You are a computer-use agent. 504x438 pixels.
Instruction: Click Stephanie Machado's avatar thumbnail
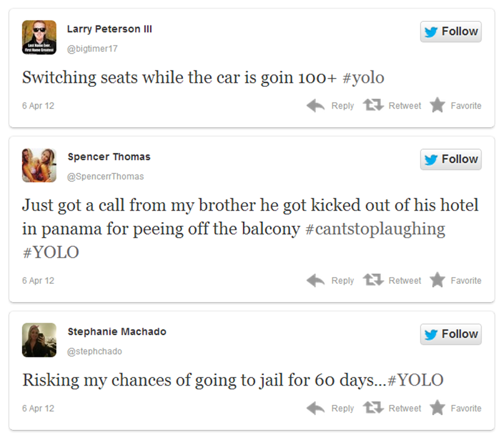point(39,340)
